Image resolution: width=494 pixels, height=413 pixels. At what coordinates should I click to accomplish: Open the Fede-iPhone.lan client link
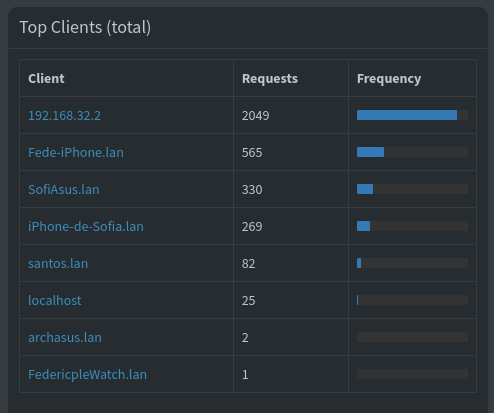pos(76,152)
